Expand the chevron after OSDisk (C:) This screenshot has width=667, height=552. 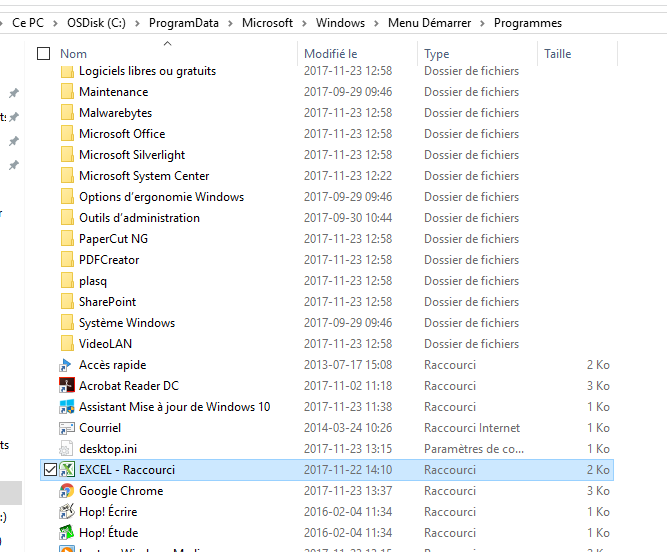tap(137, 23)
